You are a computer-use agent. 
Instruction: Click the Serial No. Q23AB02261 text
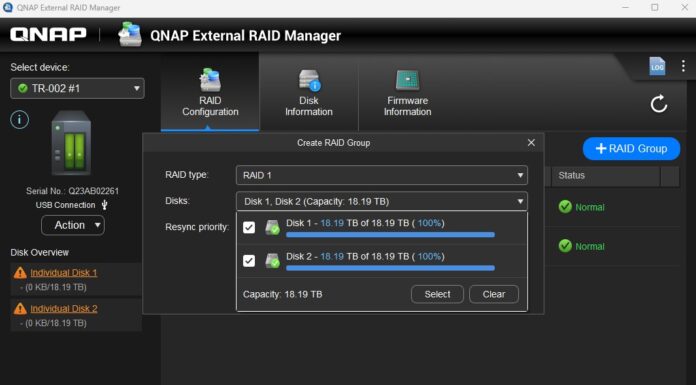72,191
